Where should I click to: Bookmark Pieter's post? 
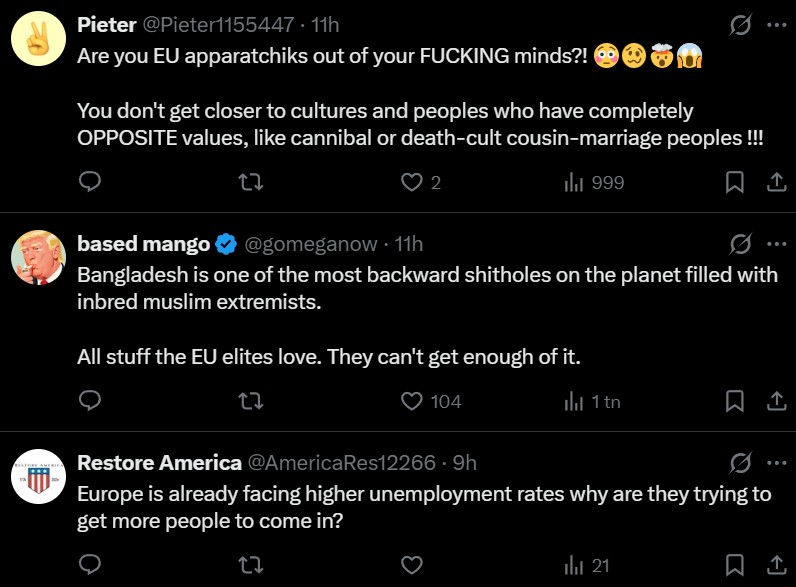coord(734,182)
